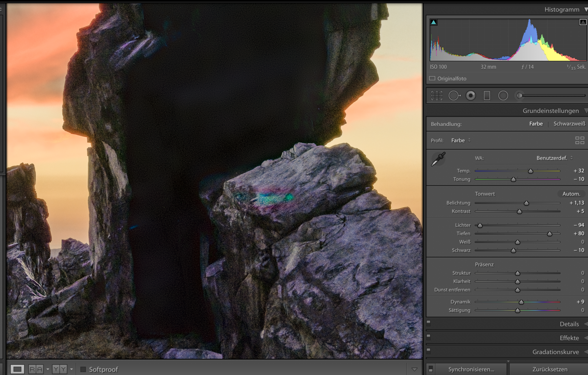This screenshot has height=375, width=588.
Task: Activate the Red Eye Correction tool
Action: pos(470,96)
